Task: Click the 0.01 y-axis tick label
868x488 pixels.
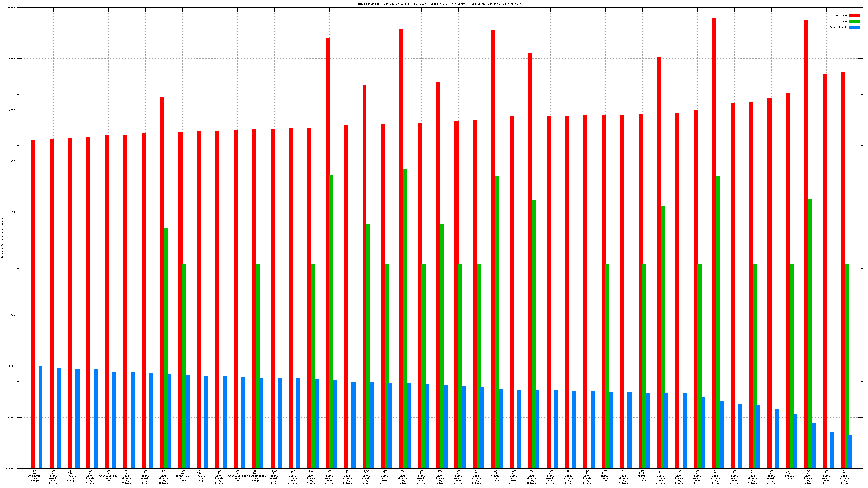Action: point(12,366)
